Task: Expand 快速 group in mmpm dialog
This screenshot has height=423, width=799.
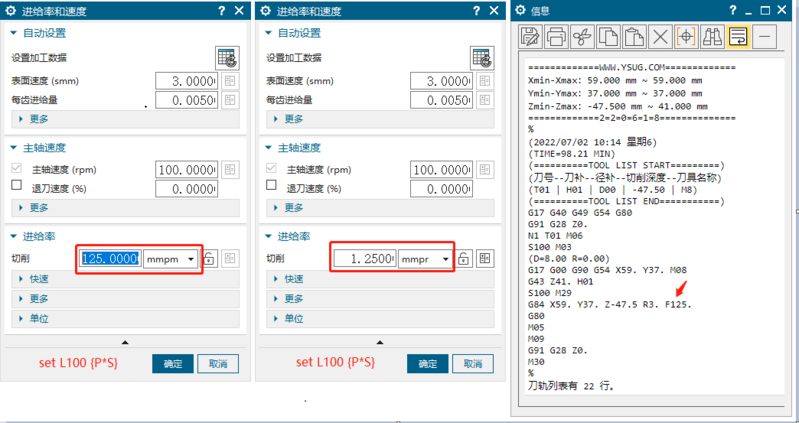Action: (125, 279)
